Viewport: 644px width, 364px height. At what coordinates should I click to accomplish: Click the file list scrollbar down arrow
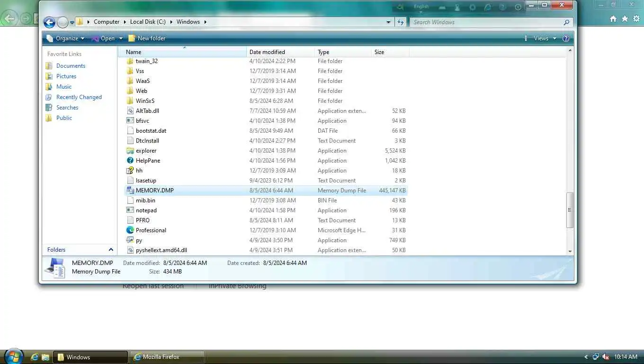coord(570,251)
